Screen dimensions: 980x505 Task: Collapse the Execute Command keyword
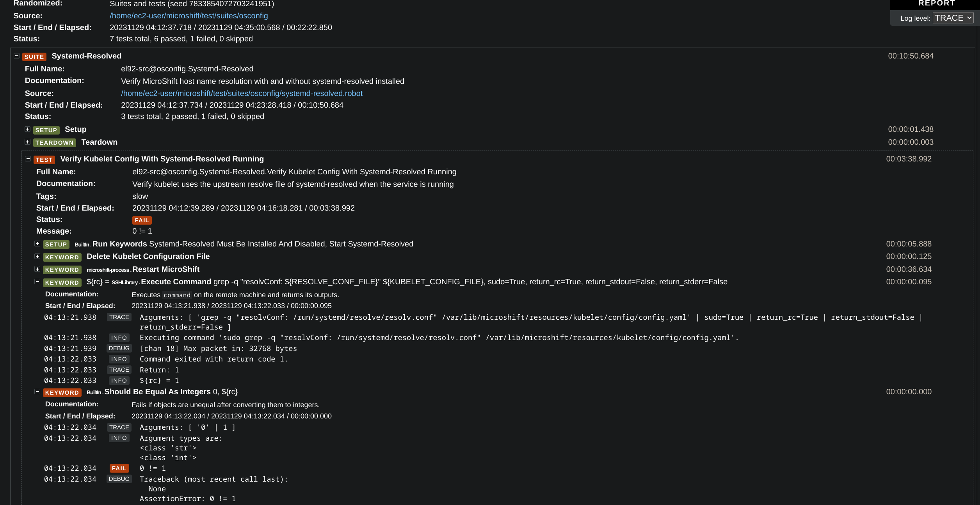pos(37,282)
